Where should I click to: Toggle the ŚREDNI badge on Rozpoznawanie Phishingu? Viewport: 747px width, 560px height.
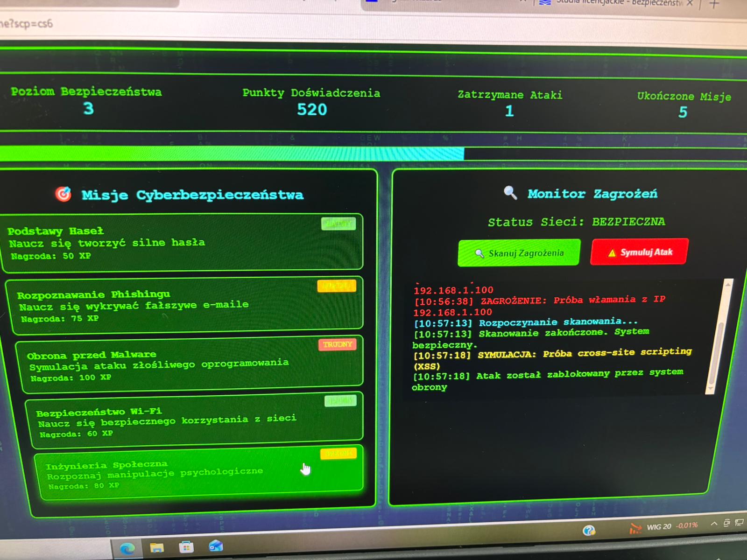click(338, 286)
